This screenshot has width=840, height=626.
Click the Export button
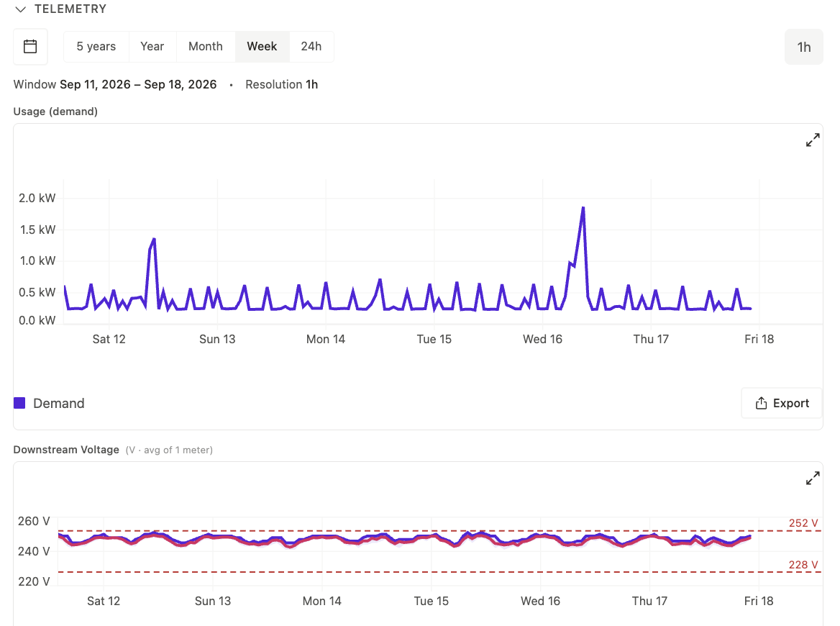coord(782,403)
